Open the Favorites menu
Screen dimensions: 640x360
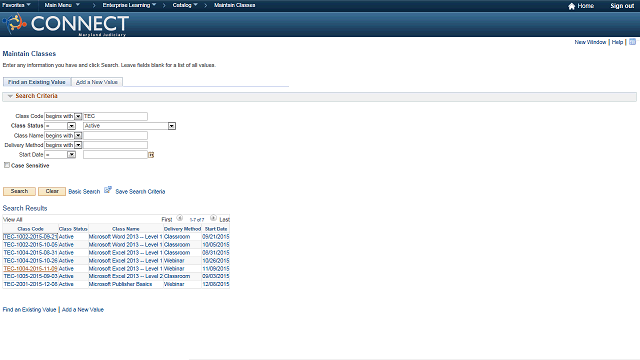coord(16,5)
